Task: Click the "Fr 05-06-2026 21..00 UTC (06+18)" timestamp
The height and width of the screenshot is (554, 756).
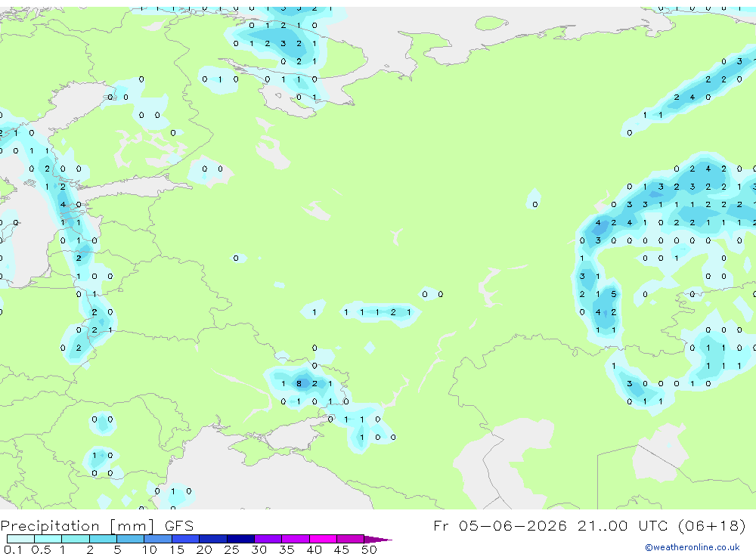Action: [x=590, y=525]
